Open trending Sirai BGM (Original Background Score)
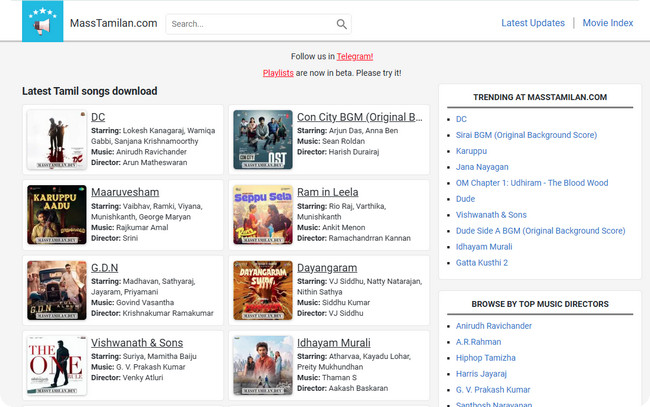Viewport: 650px width, 407px height. click(x=526, y=135)
